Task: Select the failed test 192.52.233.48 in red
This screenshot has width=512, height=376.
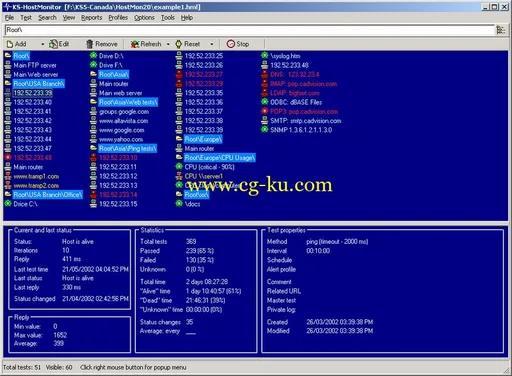Action: [33, 158]
